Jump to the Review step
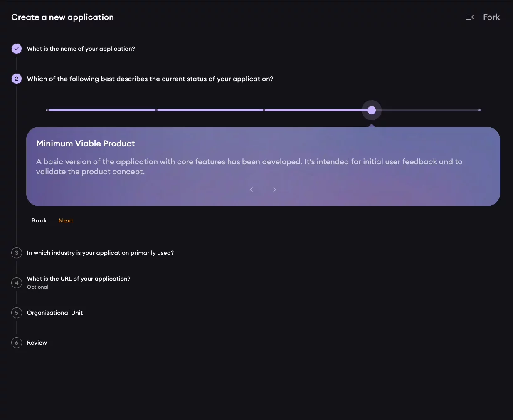Screen dimensions: 513x420 point(37,343)
